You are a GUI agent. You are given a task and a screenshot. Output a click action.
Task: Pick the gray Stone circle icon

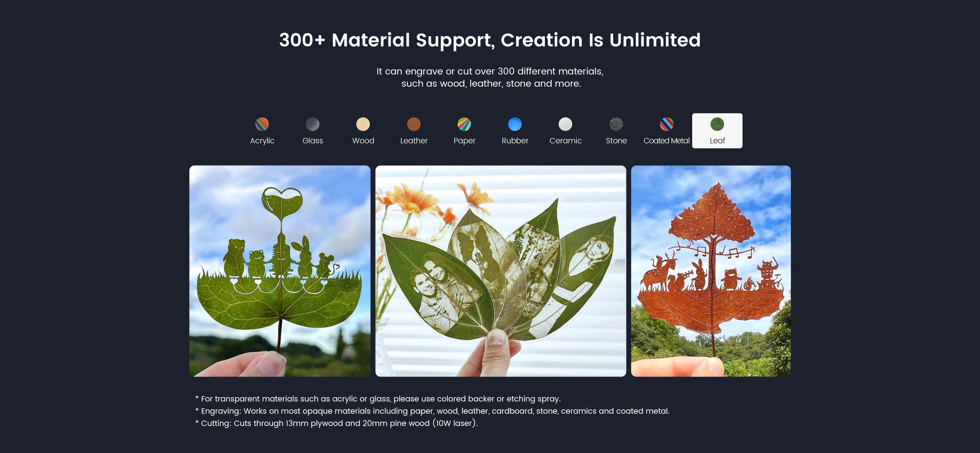click(x=616, y=124)
